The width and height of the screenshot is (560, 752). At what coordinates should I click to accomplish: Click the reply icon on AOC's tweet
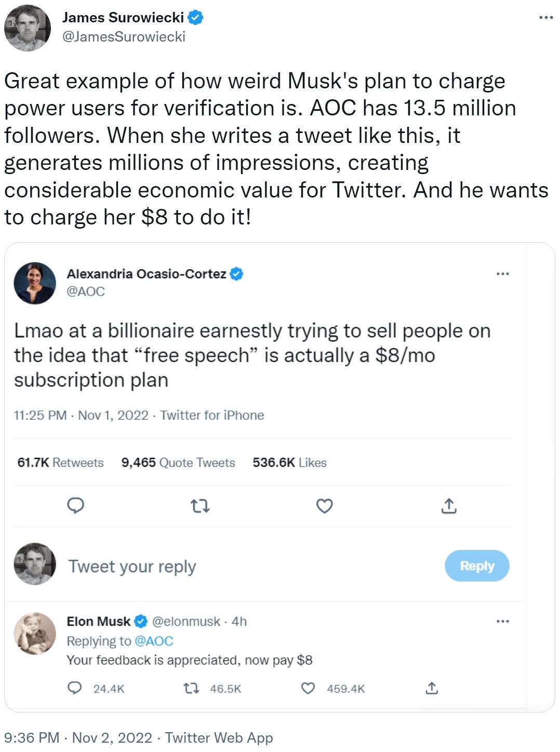(76, 506)
